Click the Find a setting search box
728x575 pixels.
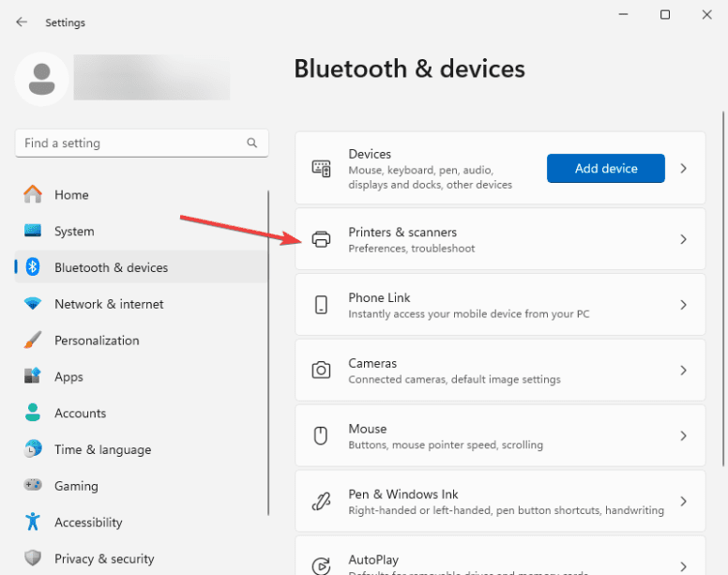point(131,144)
